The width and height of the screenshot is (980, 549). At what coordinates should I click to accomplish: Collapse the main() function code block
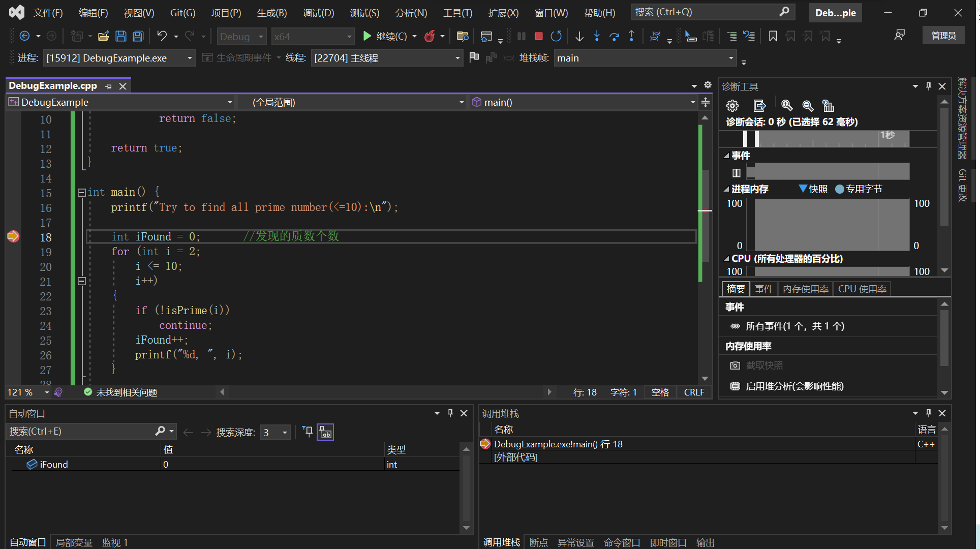pyautogui.click(x=81, y=192)
